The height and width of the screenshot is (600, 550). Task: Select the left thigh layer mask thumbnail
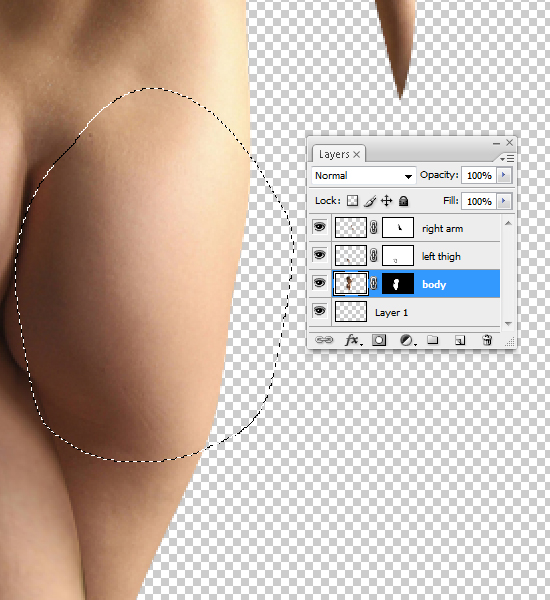(x=398, y=256)
